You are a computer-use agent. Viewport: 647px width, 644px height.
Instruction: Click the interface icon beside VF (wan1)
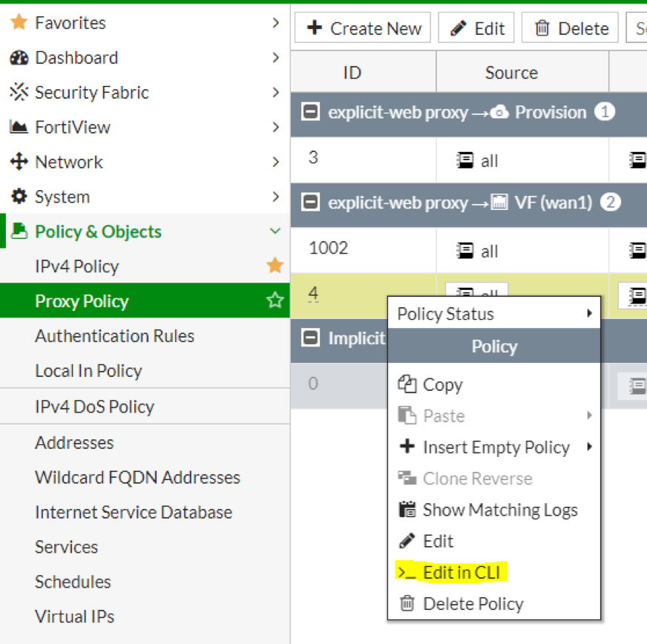point(499,202)
